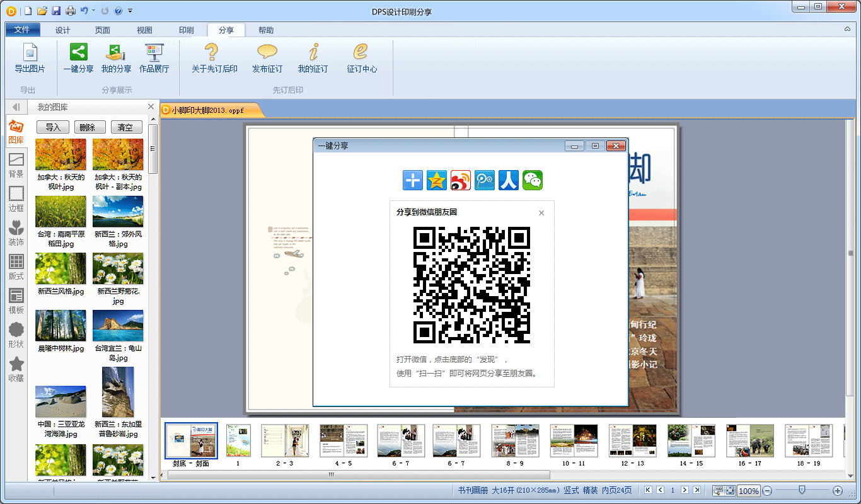
Task: Open a file with the folder icon
Action: point(42,11)
